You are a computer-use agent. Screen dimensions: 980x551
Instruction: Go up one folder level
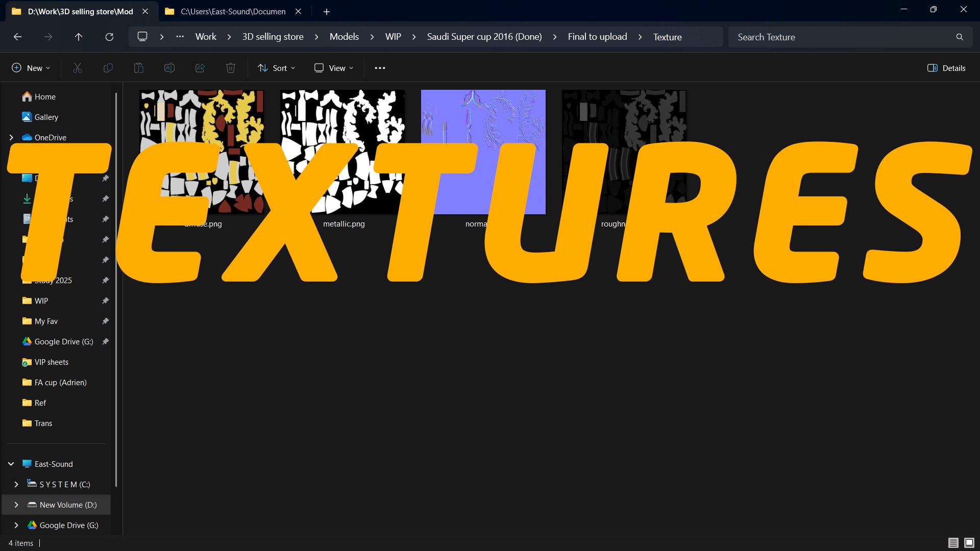79,37
